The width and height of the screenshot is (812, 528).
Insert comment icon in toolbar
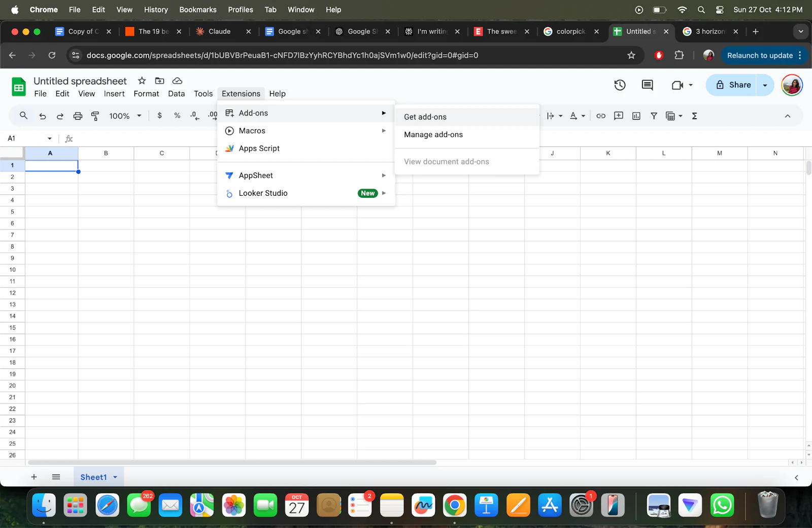(619, 116)
